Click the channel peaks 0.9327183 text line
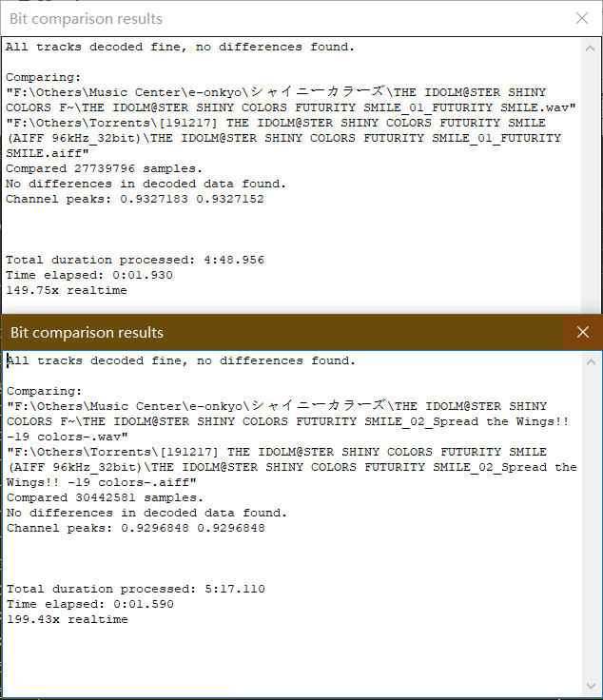This screenshot has height=700, width=603. tap(134, 199)
